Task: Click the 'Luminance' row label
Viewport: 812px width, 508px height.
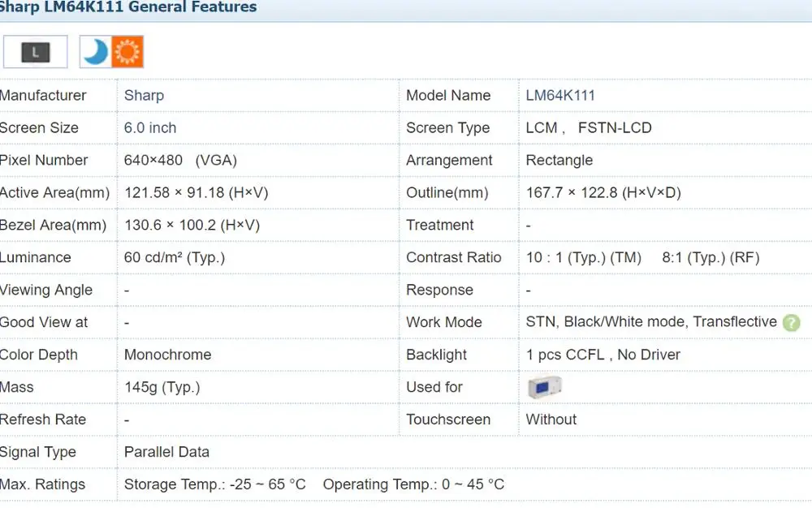Action: click(x=35, y=257)
